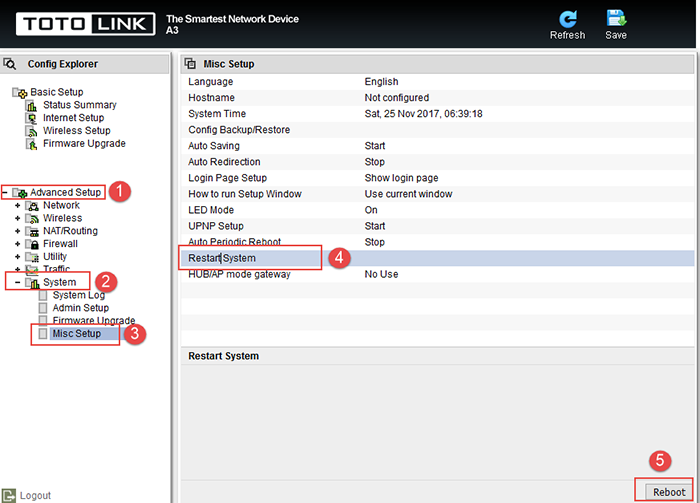Click the Utility folder icon
The height and width of the screenshot is (503, 700).
click(32, 257)
